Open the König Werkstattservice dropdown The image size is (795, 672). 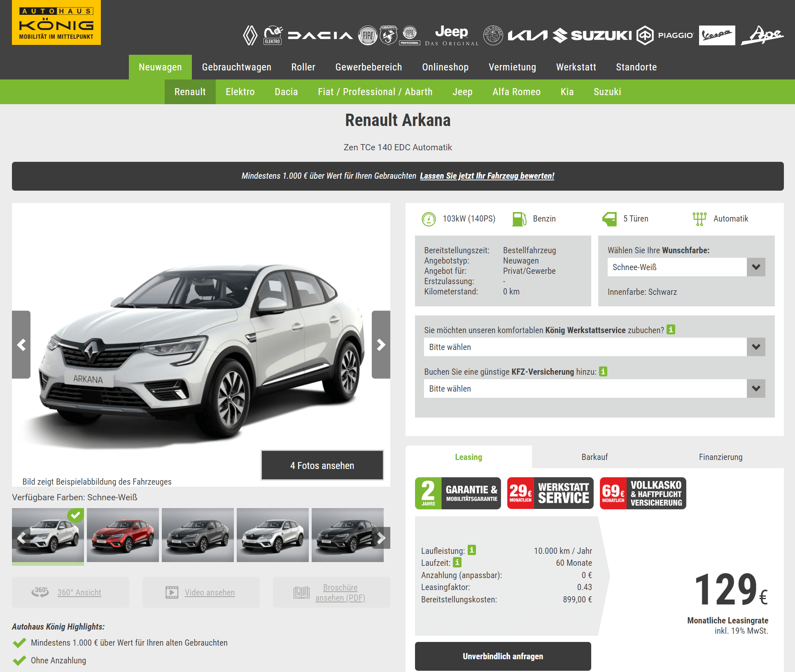[595, 347]
